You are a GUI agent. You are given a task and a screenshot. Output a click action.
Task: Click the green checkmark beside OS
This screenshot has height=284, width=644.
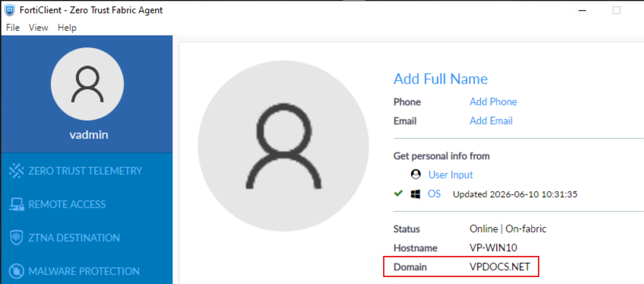[398, 193]
